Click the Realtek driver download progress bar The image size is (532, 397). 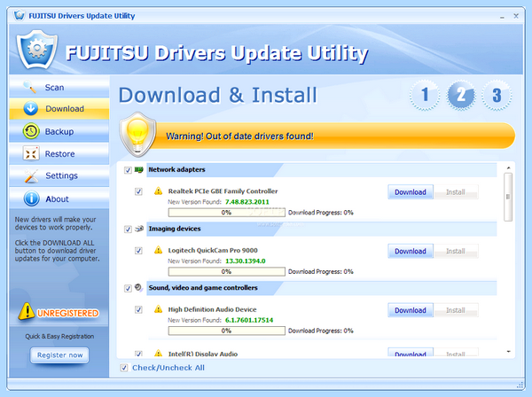[x=227, y=213]
